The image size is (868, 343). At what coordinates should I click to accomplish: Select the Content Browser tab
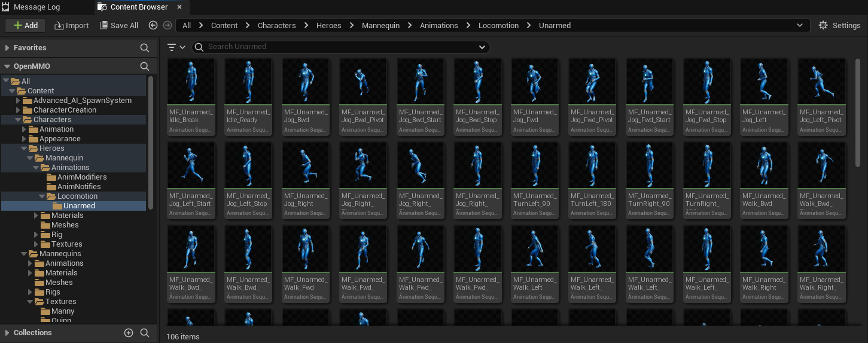tap(139, 7)
